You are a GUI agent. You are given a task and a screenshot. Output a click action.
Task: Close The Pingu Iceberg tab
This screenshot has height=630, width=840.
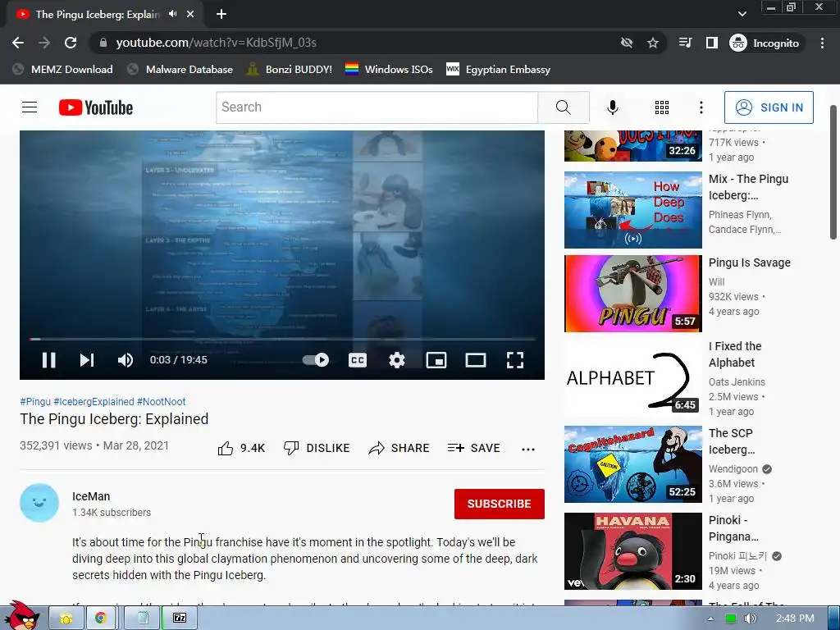pos(190,14)
